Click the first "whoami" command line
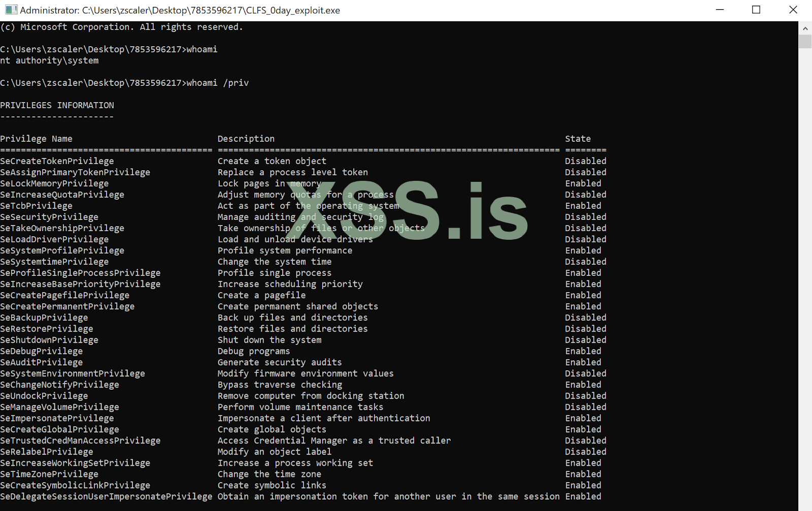The width and height of the screenshot is (812, 511). click(109, 49)
